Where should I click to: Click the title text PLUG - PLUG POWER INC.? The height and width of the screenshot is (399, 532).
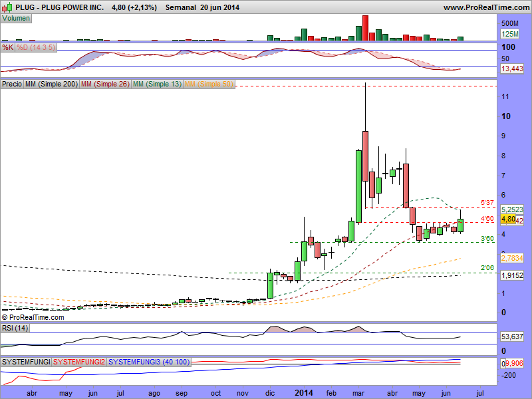point(60,7)
